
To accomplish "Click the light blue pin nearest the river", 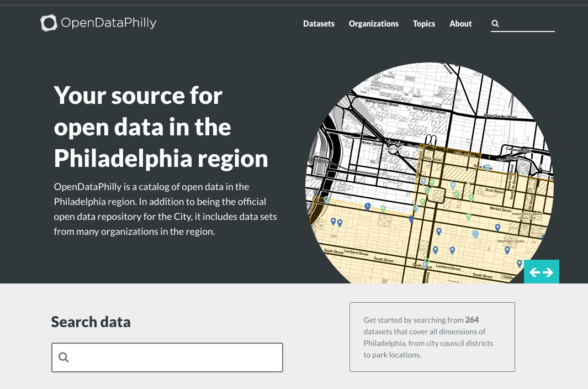I will (326, 199).
